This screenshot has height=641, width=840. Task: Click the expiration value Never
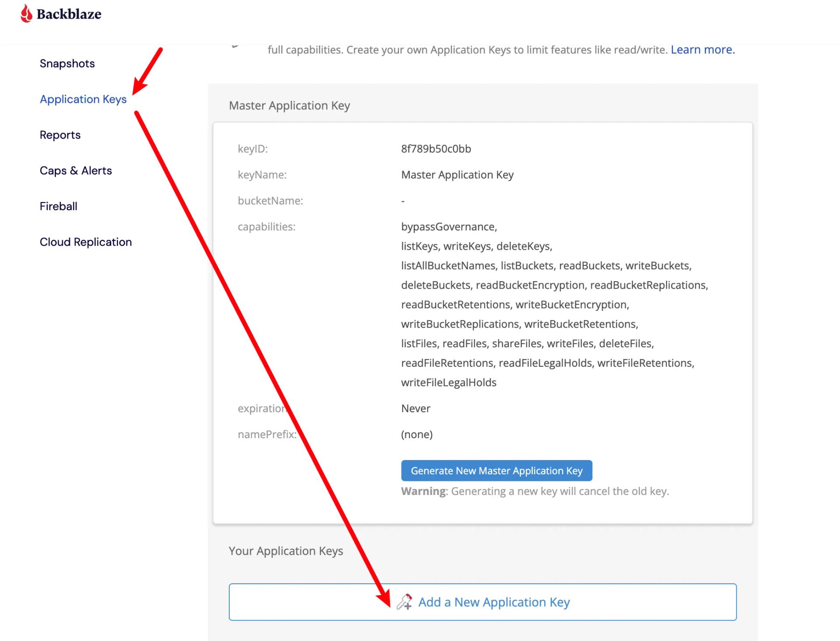[x=416, y=408]
